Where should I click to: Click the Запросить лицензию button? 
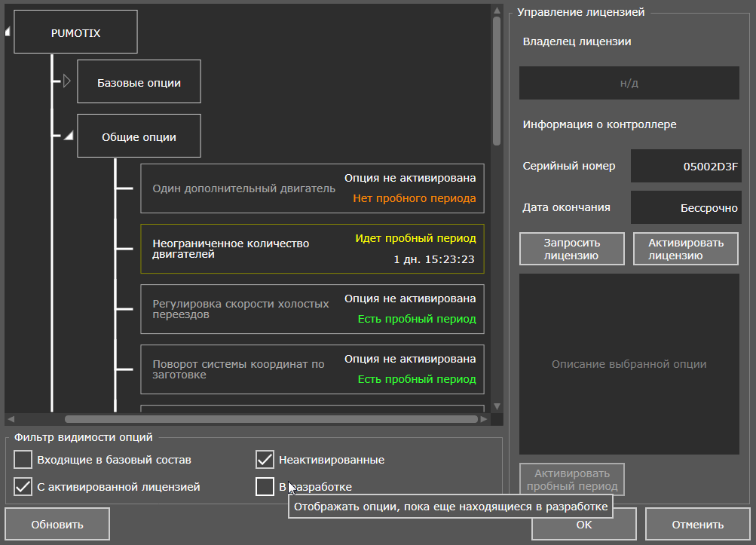click(571, 249)
